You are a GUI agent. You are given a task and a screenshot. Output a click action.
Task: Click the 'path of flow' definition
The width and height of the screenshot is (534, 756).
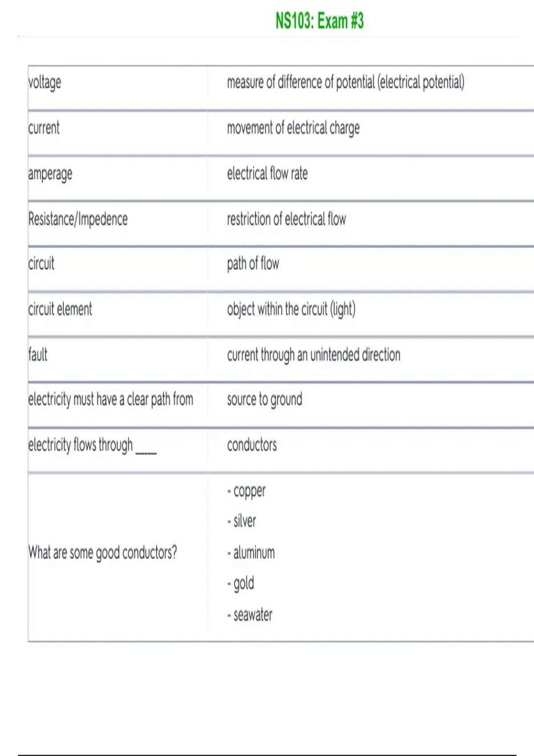[x=253, y=264]
